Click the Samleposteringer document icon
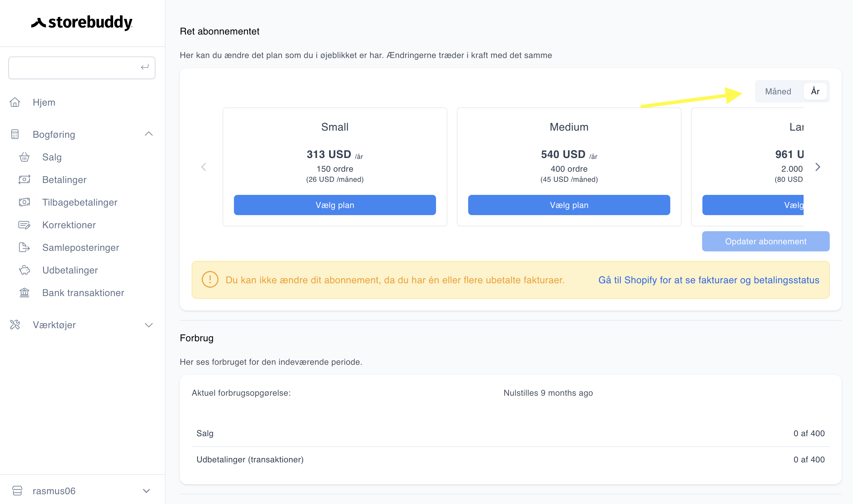Screen dimensions: 853x504 (24, 247)
